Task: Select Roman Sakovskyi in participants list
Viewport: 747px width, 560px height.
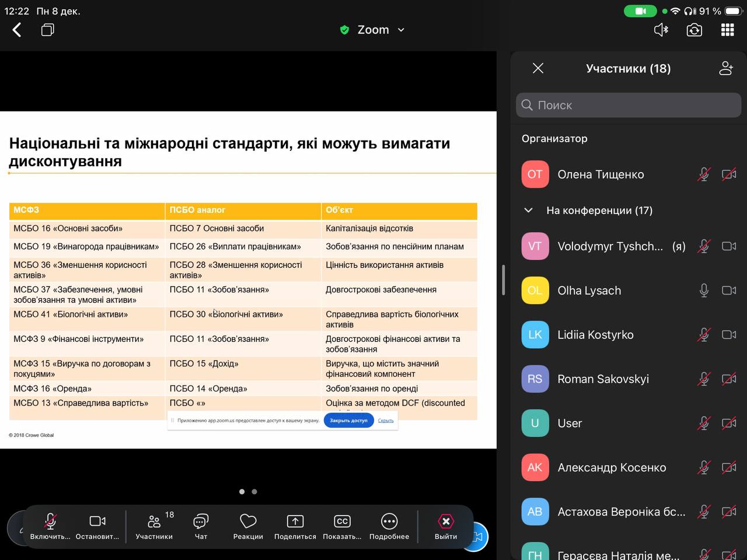Action: click(603, 379)
